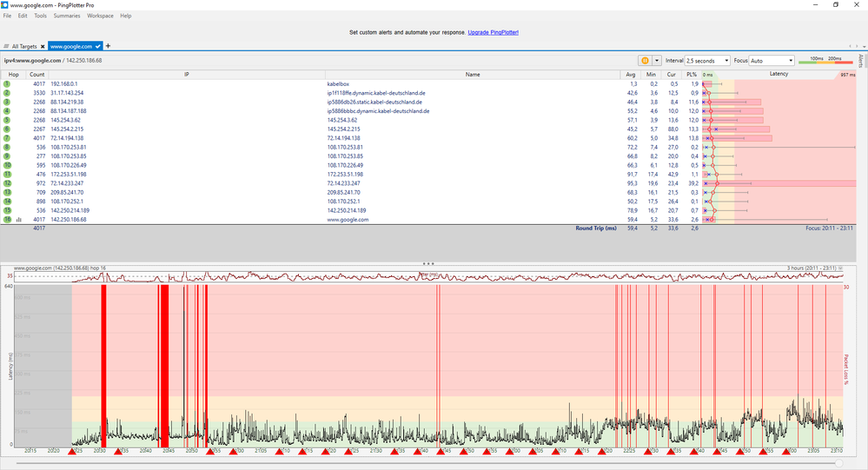Close the All Targets tab with the X
The width and height of the screenshot is (868, 470).
click(x=43, y=47)
